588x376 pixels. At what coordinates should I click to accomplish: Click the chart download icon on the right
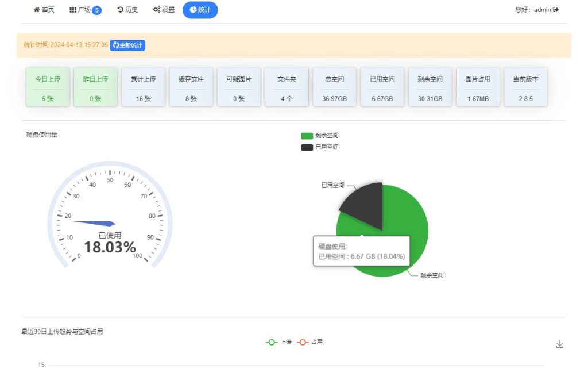(560, 343)
